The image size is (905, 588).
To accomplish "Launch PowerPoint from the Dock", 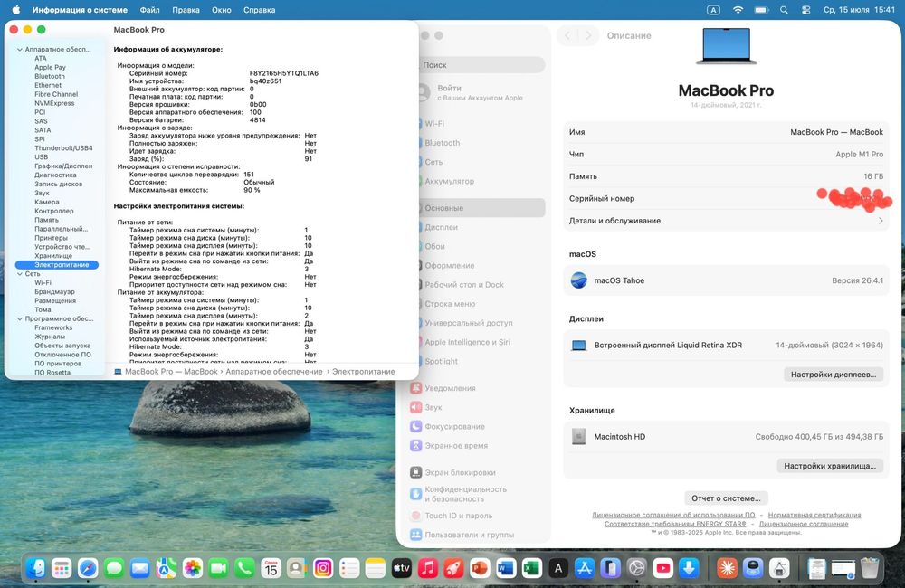I will pos(480,568).
